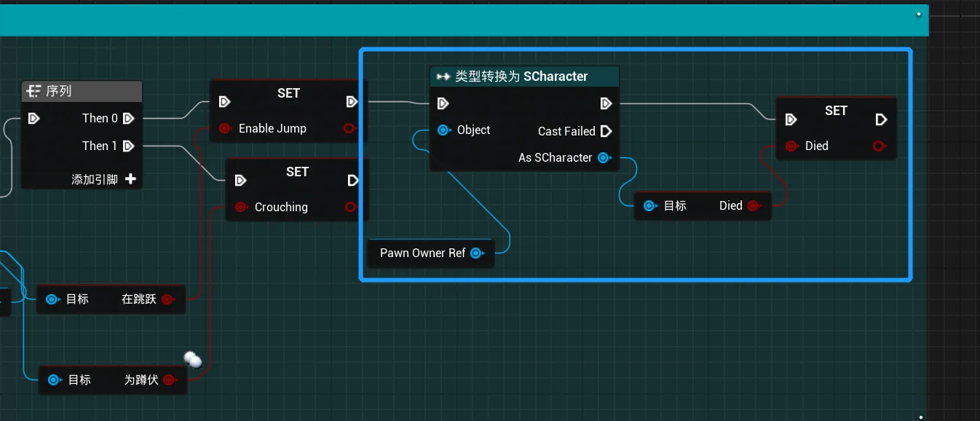Add a pin with the 添加引脚 plus button
Screen dimensions: 980x421
click(130, 178)
